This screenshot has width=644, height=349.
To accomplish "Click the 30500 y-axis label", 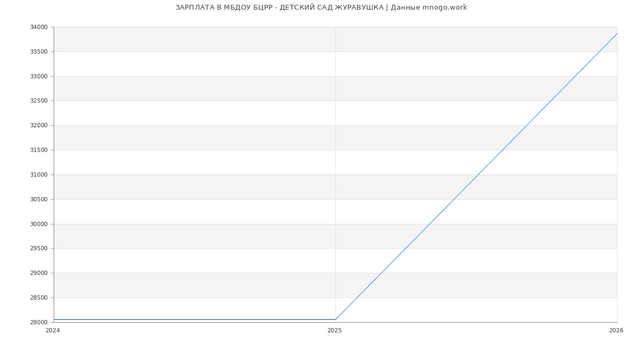I will tap(40, 200).
